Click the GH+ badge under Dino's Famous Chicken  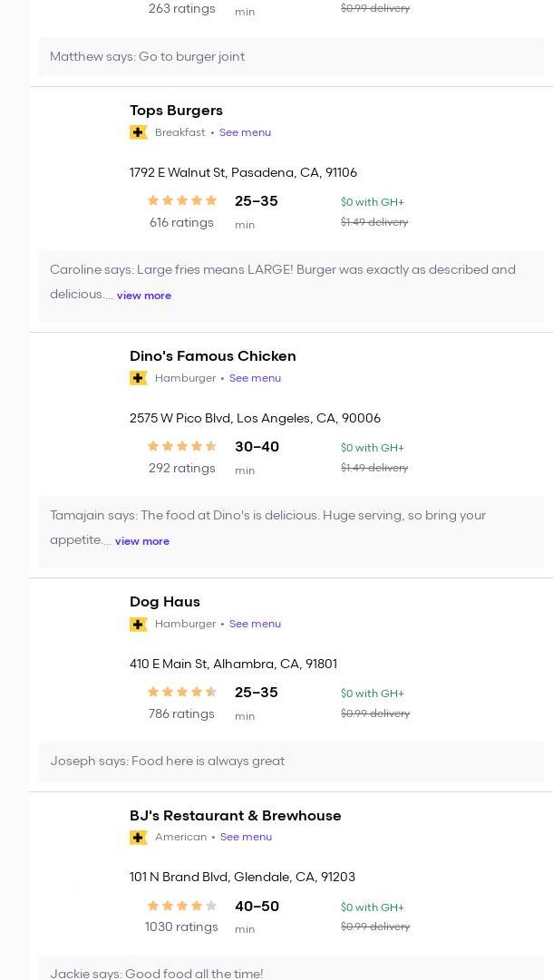tap(139, 378)
